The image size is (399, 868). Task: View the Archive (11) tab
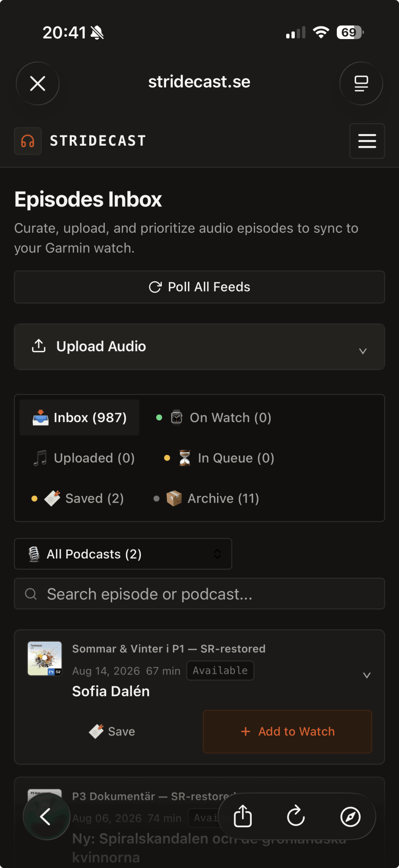tap(207, 498)
